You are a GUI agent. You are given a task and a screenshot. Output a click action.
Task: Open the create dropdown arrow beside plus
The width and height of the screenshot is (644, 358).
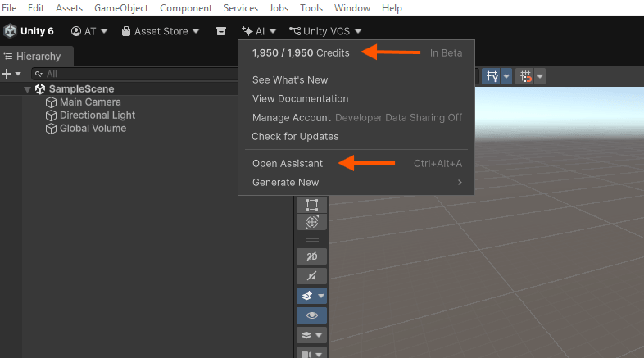point(18,74)
